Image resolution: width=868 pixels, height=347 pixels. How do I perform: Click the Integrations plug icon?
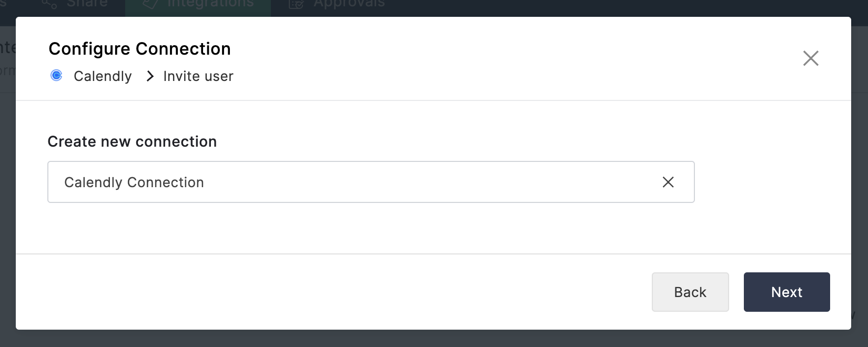pos(150,5)
